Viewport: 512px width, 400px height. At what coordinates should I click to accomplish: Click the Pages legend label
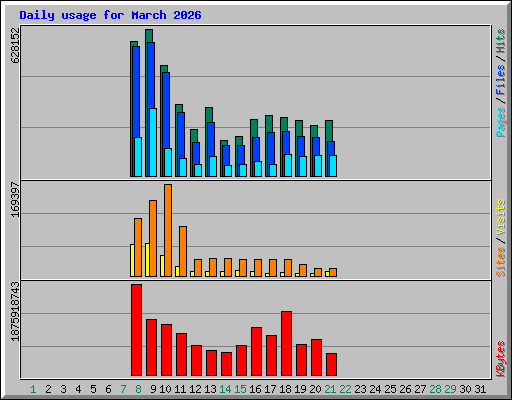501,122
